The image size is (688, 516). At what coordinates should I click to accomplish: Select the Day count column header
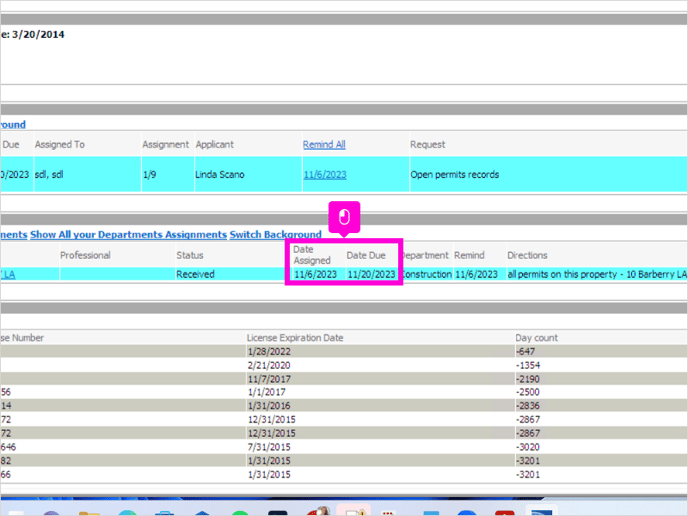(x=536, y=338)
